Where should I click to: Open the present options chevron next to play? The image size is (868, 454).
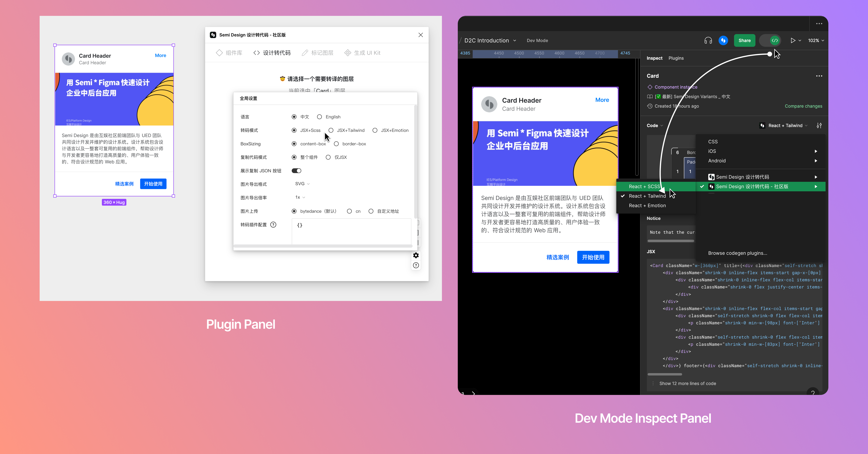[x=800, y=40]
